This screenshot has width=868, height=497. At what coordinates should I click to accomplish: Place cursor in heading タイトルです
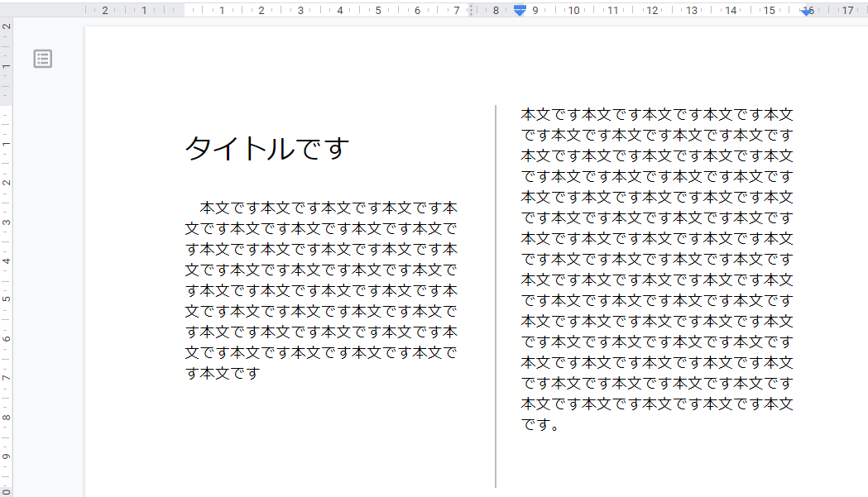pos(266,148)
